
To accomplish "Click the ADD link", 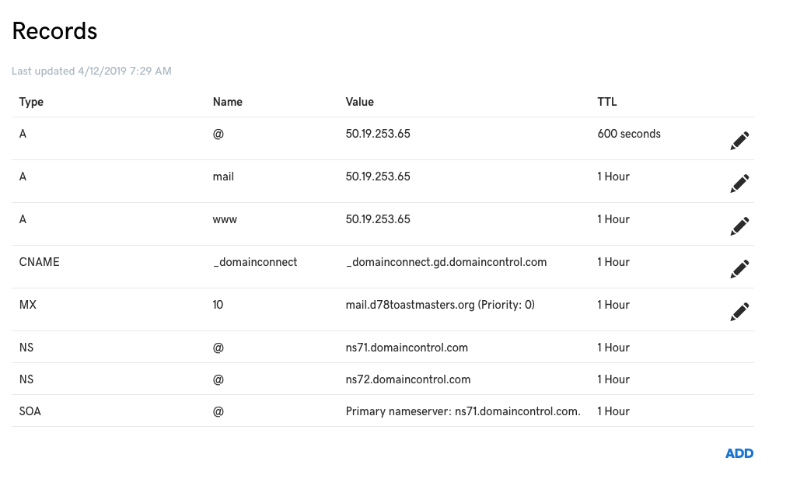I will click(739, 453).
